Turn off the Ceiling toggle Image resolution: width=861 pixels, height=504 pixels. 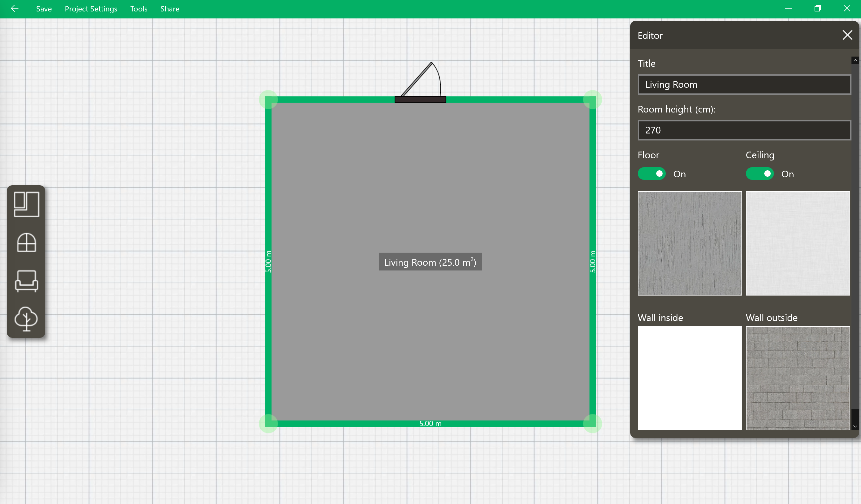pos(760,174)
